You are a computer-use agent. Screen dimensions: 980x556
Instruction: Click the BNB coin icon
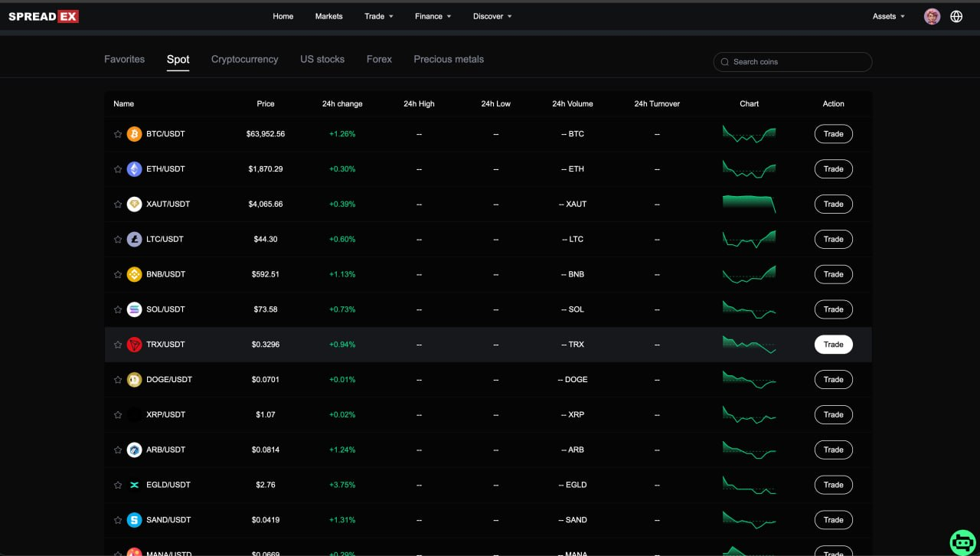[135, 274]
